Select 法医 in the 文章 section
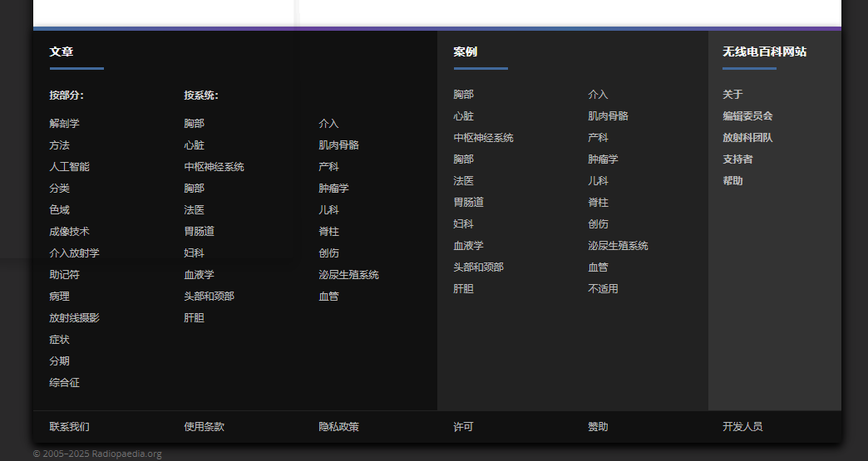The width and height of the screenshot is (868, 461). pos(195,209)
